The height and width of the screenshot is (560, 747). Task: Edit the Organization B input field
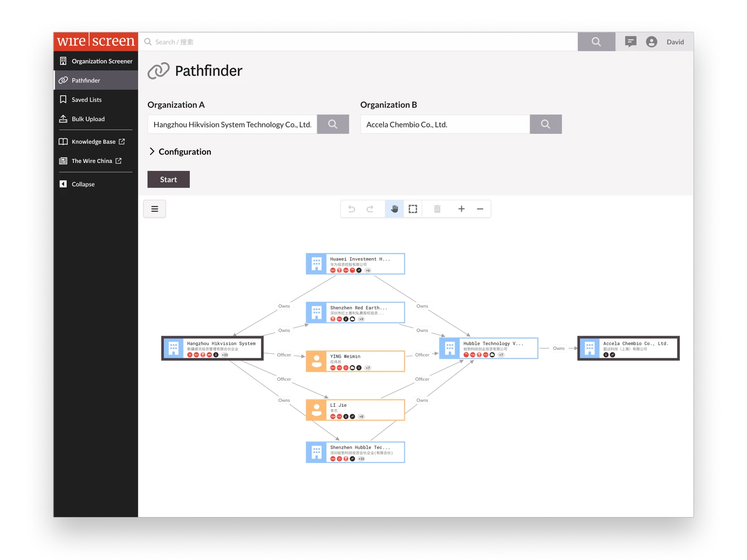[445, 124]
